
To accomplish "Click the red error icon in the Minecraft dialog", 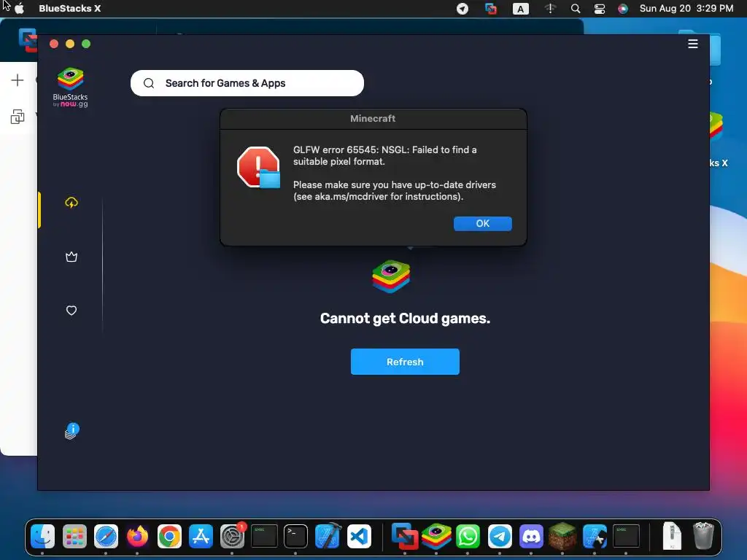I will 258,167.
